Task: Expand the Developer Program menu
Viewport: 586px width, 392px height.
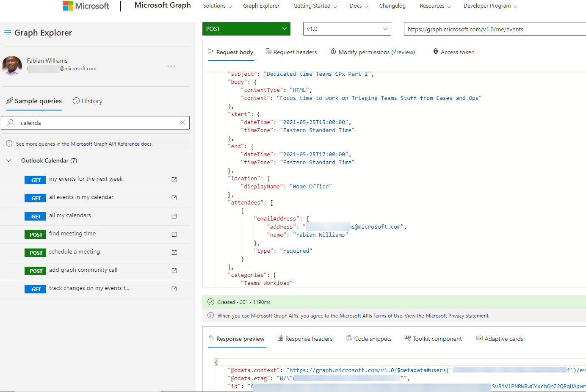Action: pyautogui.click(x=490, y=6)
